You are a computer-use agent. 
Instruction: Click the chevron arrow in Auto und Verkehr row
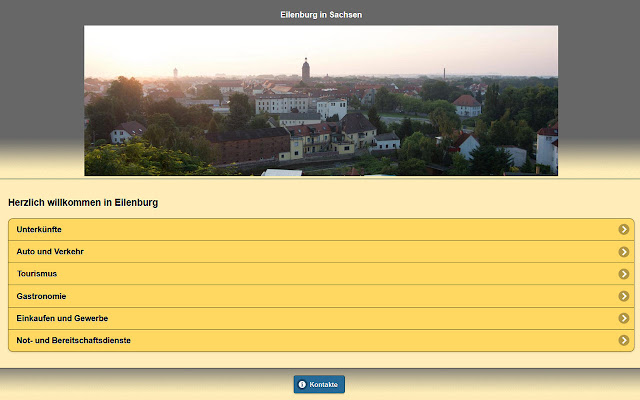(x=623, y=252)
